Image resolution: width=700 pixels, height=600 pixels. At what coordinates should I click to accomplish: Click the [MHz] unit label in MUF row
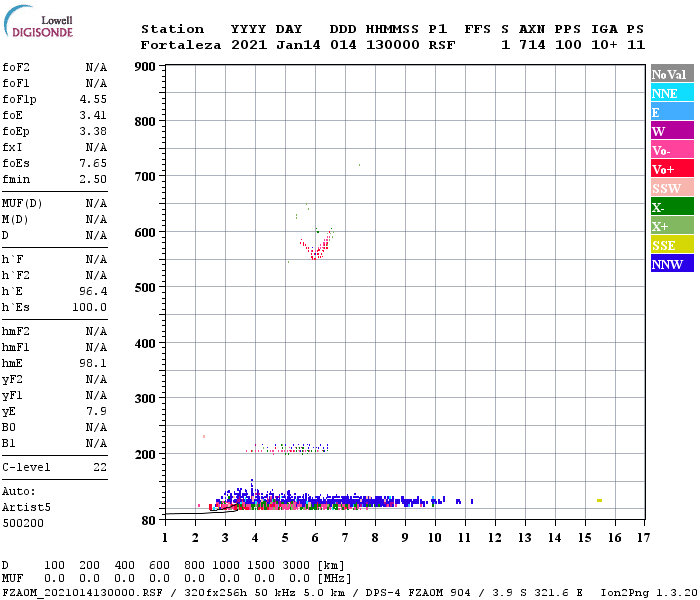(x=334, y=579)
